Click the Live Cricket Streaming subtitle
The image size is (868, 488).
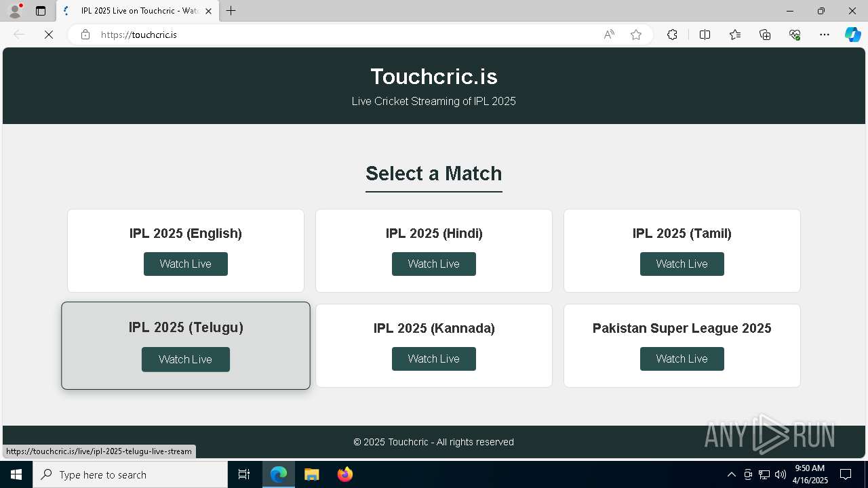434,101
